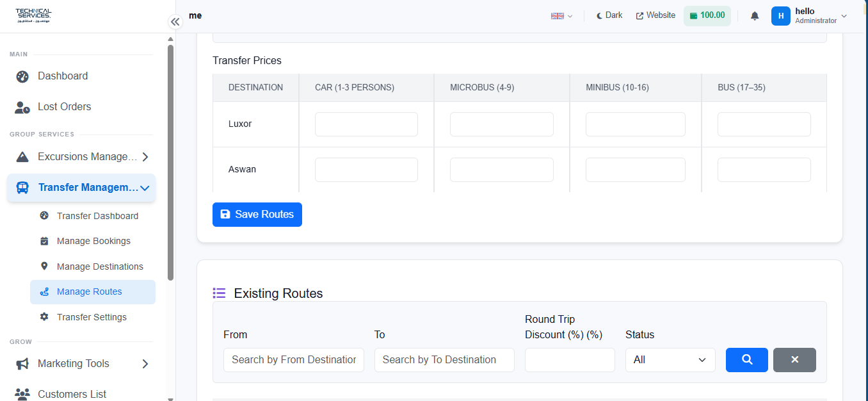Click the Manage Bookings calendar icon
Viewport: 868px width, 401px height.
44,241
